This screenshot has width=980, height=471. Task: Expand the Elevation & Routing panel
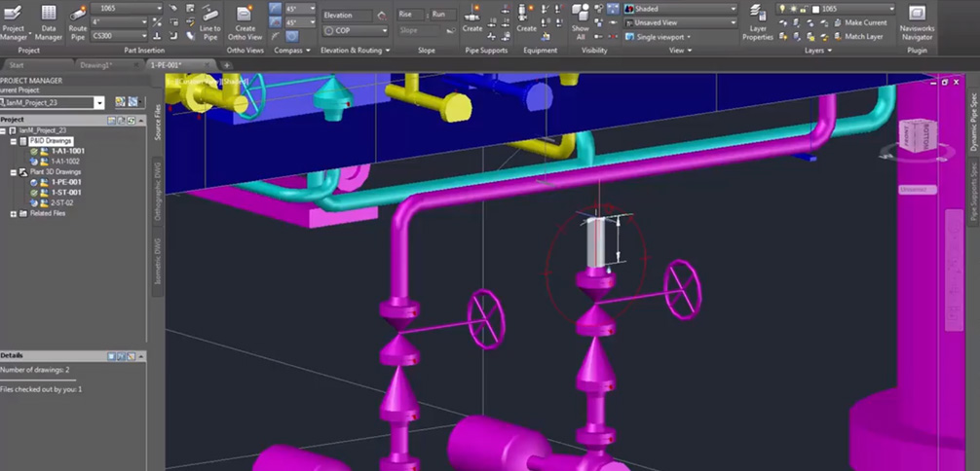(355, 51)
